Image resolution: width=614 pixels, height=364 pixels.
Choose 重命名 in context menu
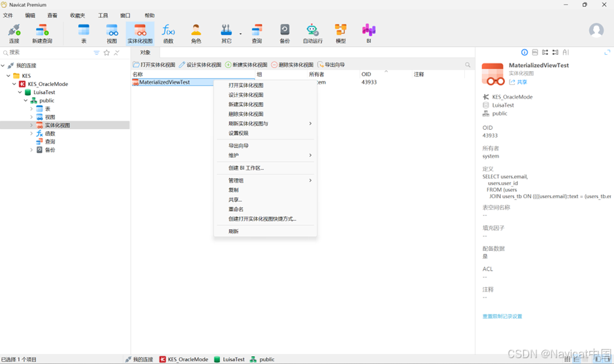(265, 209)
